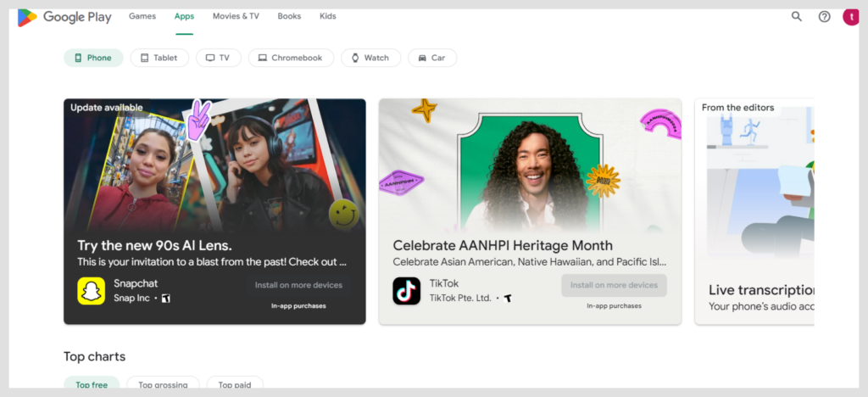Click the Snapchat app icon
Image resolution: width=868 pixels, height=397 pixels.
(x=91, y=290)
